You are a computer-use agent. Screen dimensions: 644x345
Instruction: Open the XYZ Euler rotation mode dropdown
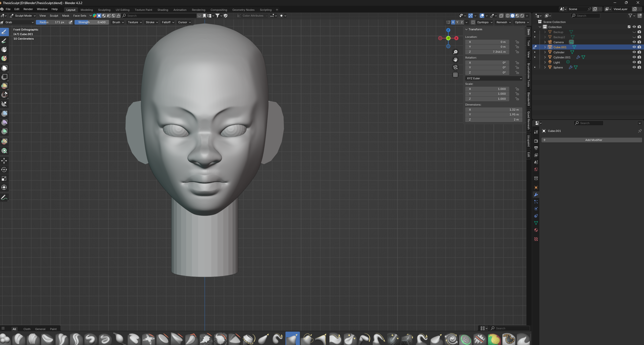click(x=494, y=78)
